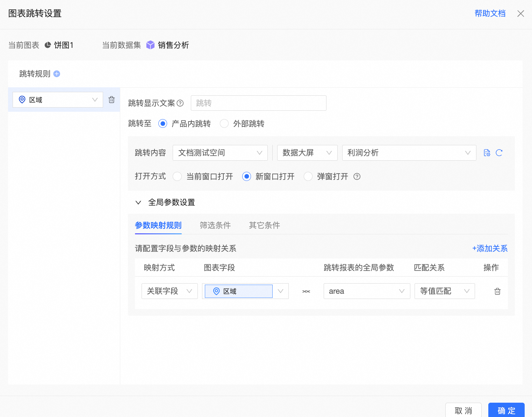
Task: Switch to 其它条件 tab
Action: (x=265, y=225)
